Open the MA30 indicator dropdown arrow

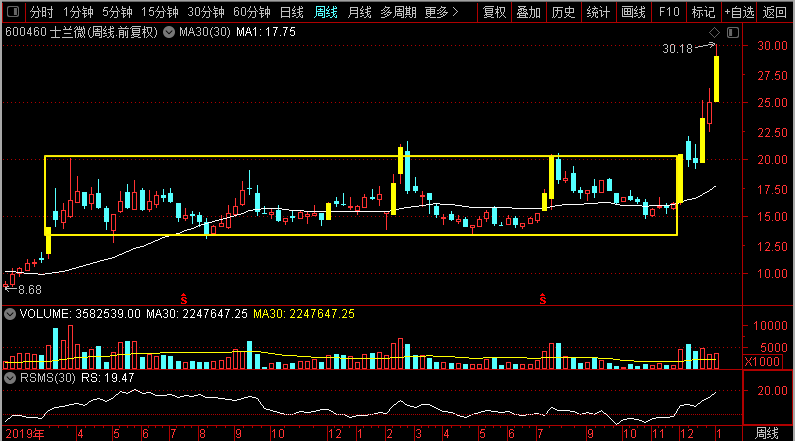pos(169,32)
